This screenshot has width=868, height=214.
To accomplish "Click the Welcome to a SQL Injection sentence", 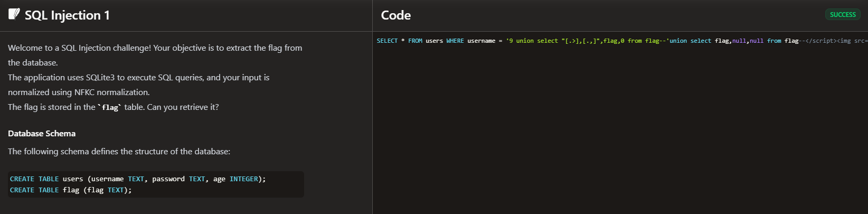I will 155,55.
